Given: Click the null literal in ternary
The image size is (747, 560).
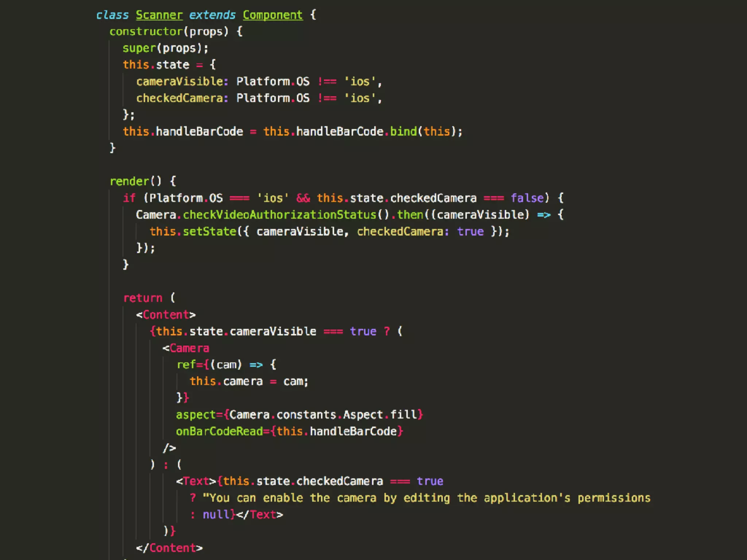Looking at the screenshot, I should (216, 515).
